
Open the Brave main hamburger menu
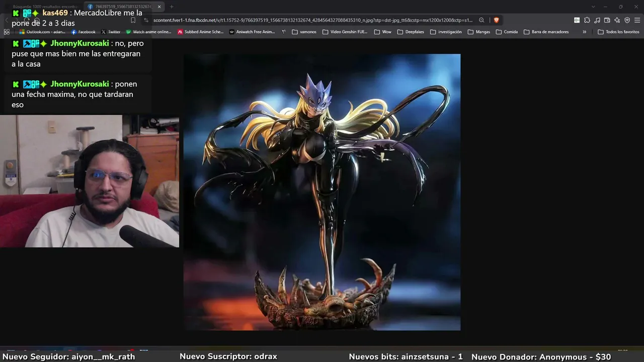tap(637, 20)
